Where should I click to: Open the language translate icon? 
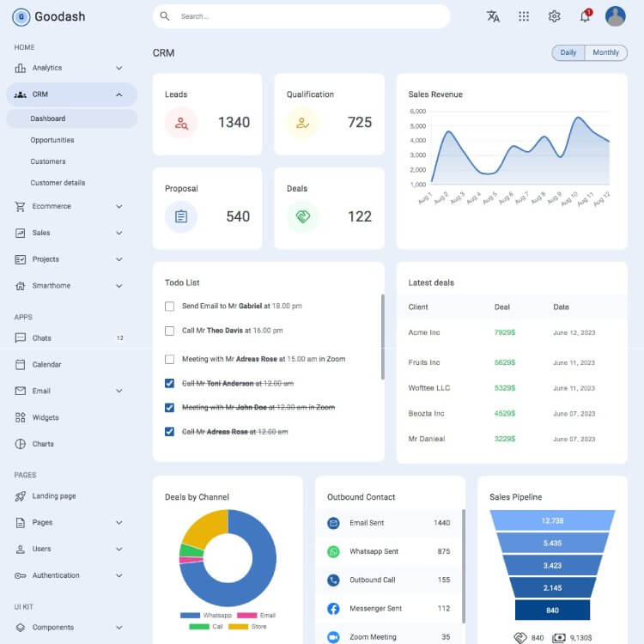pos(493,16)
